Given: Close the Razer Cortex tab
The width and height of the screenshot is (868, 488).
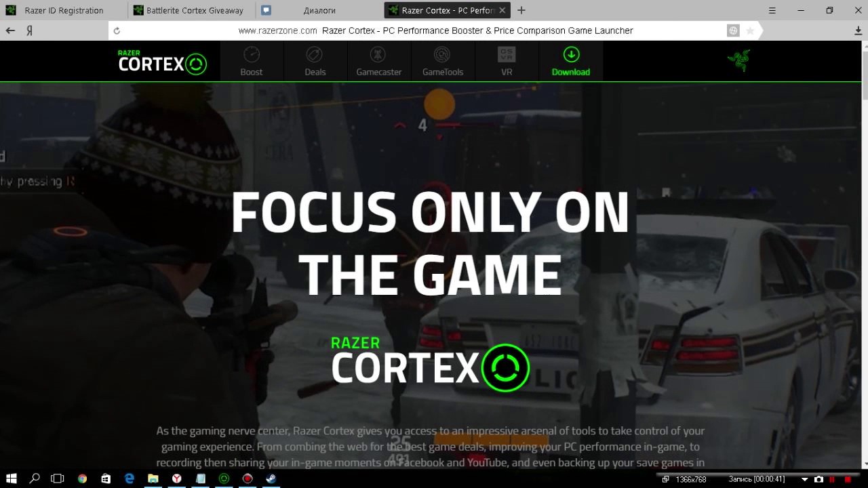Looking at the screenshot, I should click(x=502, y=10).
